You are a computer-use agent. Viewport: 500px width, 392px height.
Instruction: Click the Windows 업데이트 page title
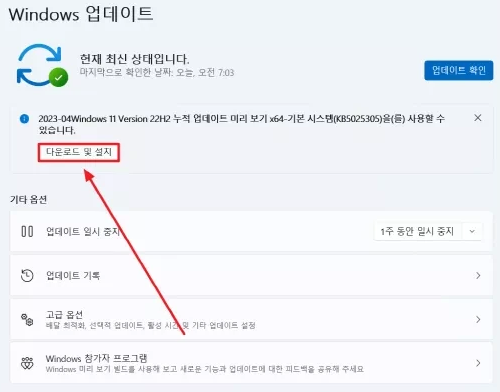81,14
